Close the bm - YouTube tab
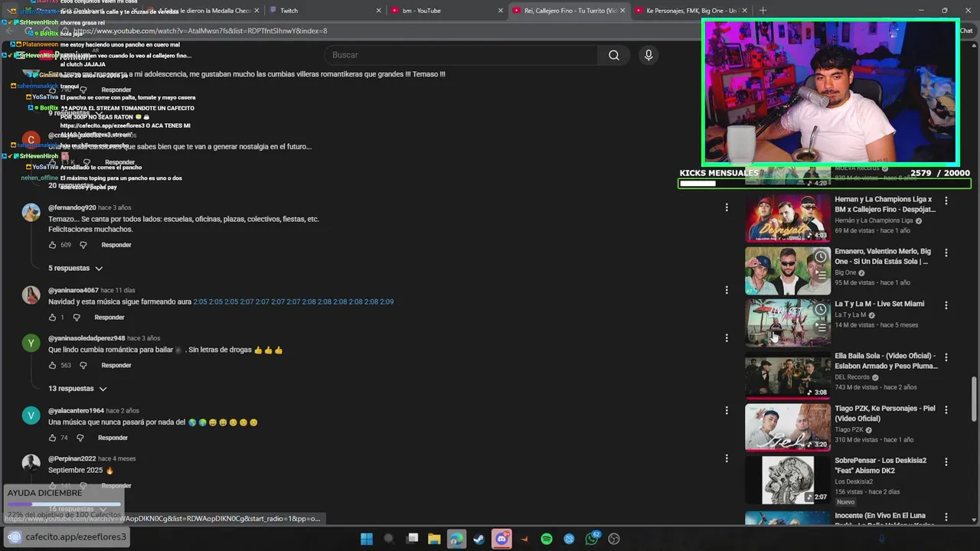The width and height of the screenshot is (980, 551). click(x=501, y=11)
